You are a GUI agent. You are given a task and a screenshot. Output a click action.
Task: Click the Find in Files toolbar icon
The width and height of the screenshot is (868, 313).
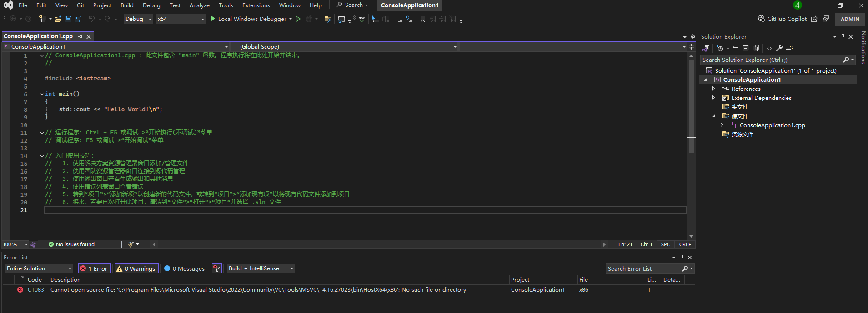point(328,19)
